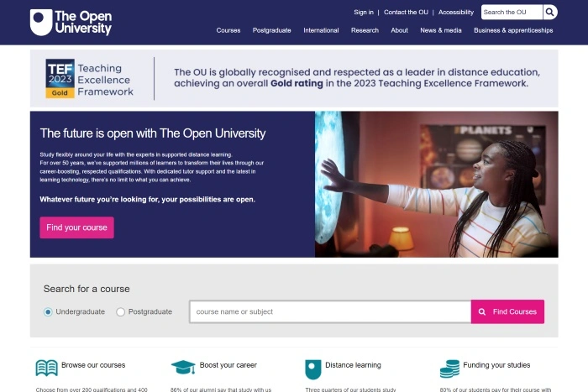Click the TEF 2023 Gold badge
Viewport: 588px width, 392px height.
point(60,78)
